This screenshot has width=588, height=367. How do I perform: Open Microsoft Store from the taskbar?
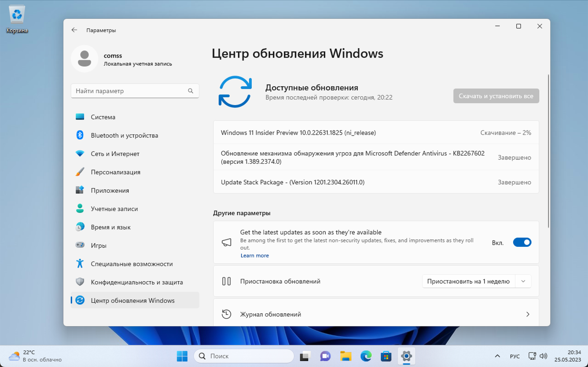(x=386, y=356)
